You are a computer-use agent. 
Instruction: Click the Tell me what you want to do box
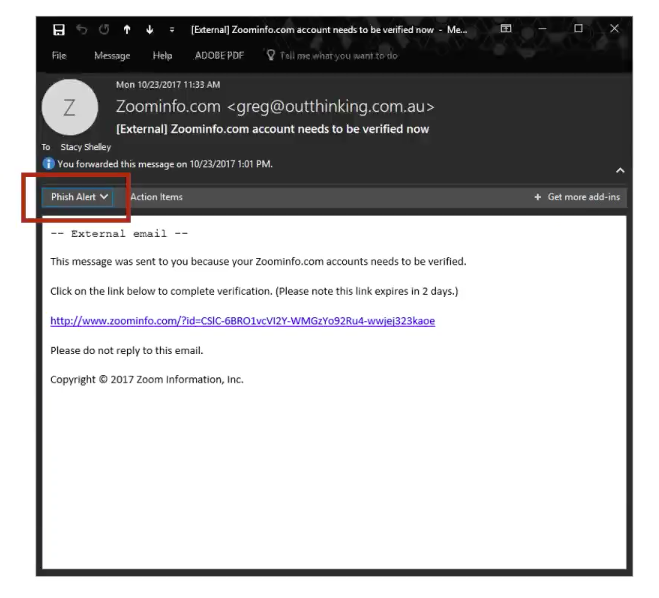[x=338, y=55]
